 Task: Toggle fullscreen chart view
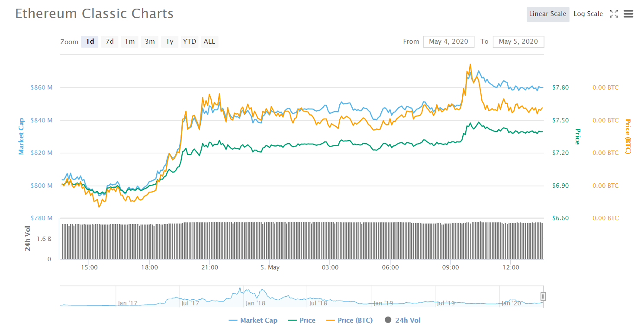614,14
